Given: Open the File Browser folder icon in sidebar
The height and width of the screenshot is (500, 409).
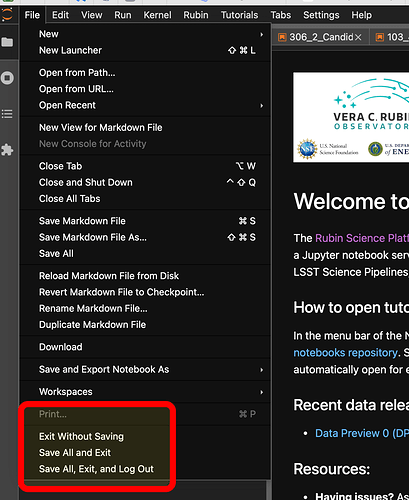Looking at the screenshot, I should [x=7, y=42].
